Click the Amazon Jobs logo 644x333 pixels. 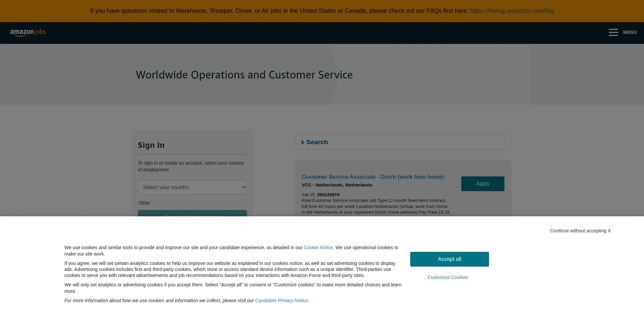[x=28, y=33]
